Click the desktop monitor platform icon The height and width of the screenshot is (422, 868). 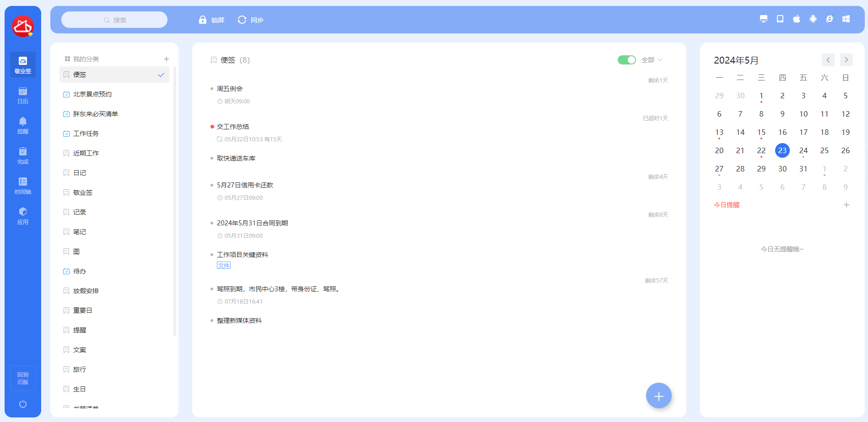pyautogui.click(x=764, y=19)
